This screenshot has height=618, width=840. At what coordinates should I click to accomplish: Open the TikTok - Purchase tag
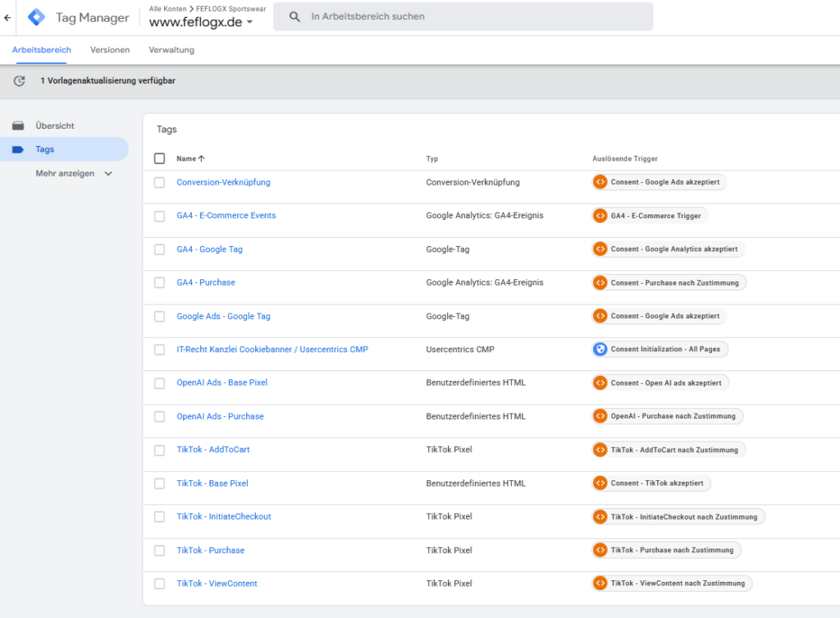click(x=211, y=551)
